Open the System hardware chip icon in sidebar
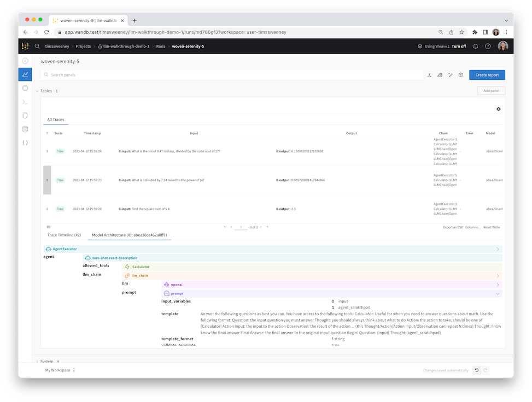 (x=25, y=88)
